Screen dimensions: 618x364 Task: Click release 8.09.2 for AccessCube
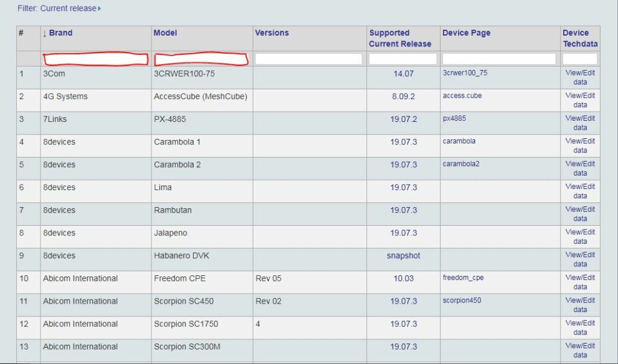point(403,97)
